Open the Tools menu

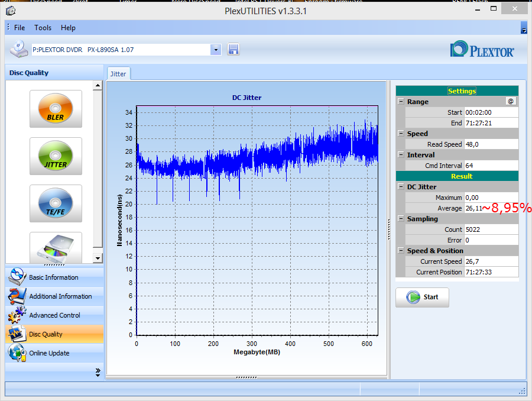[x=43, y=28]
